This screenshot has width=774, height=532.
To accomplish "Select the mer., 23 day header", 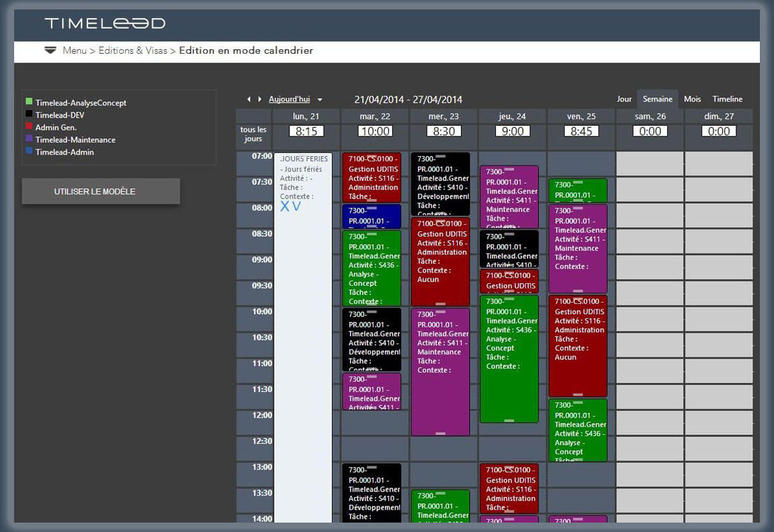I will pos(444,116).
